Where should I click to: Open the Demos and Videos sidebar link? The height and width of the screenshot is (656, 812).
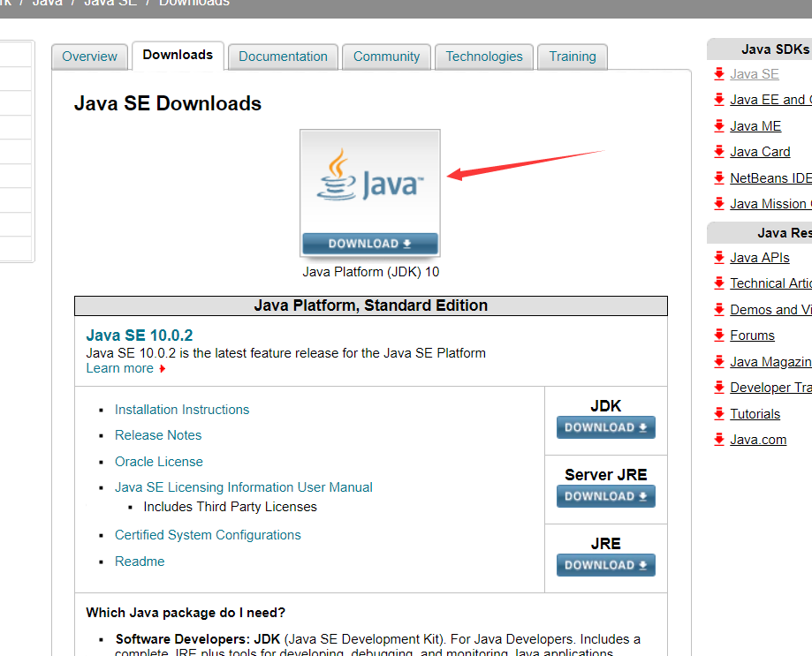770,309
